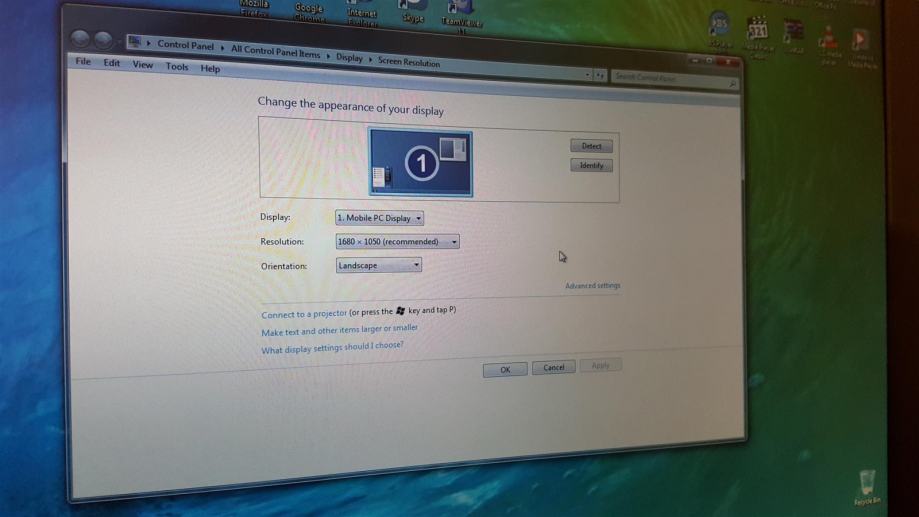Viewport: 919px width, 517px height.
Task: Open Recycle Bin on desktop
Action: tap(867, 487)
